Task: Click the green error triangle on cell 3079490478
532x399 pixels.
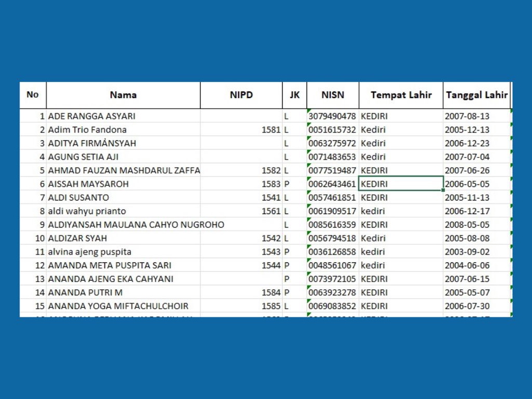Action: [x=307, y=111]
